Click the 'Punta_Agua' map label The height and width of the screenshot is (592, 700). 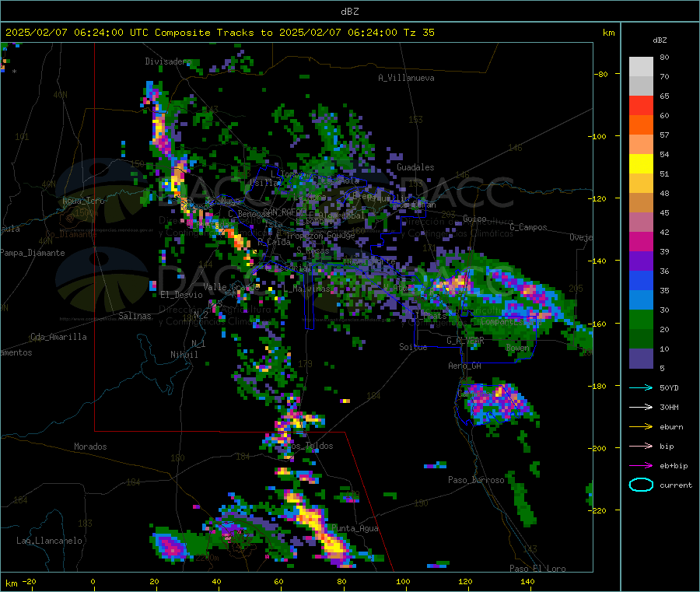point(355,528)
